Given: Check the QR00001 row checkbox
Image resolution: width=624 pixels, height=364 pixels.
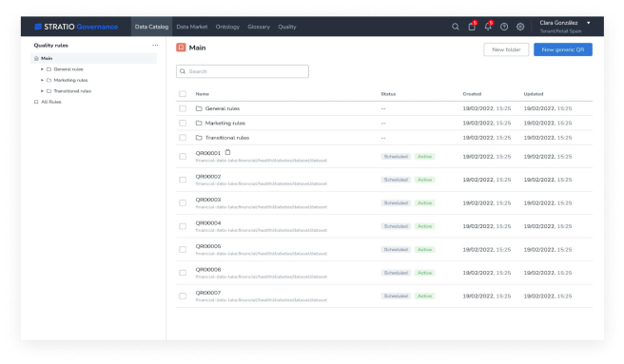Looking at the screenshot, I should (x=183, y=157).
